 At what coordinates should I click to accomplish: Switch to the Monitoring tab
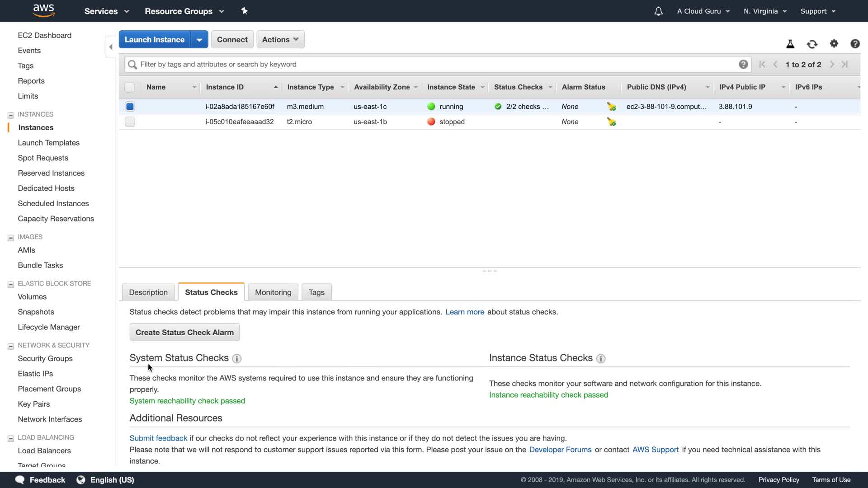coord(273,292)
